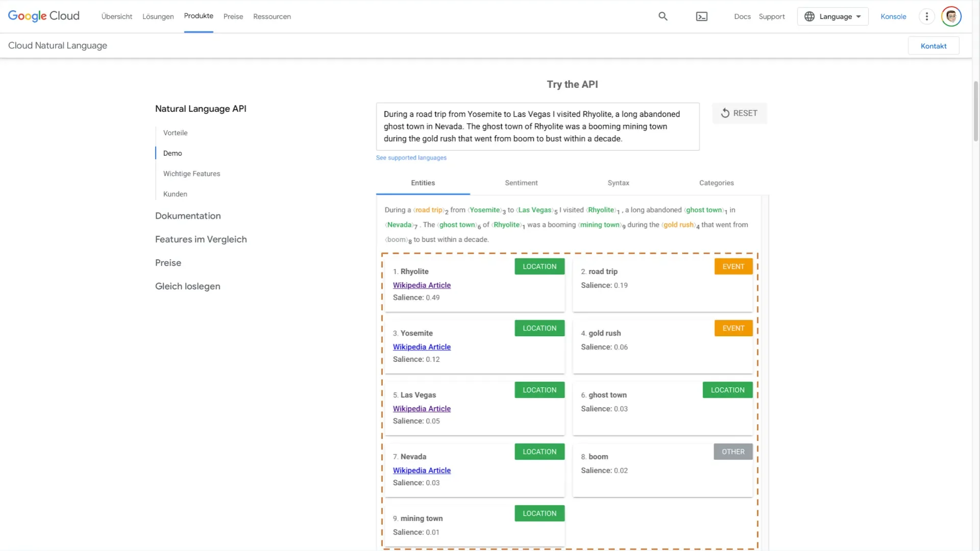The image size is (980, 551).
Task: Click the Google Cloud logo
Action: 44,16
